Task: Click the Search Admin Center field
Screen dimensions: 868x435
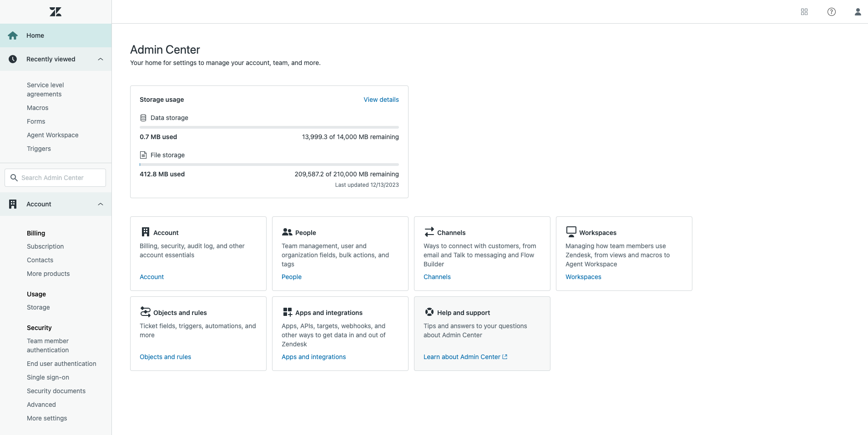Action: pyautogui.click(x=55, y=177)
